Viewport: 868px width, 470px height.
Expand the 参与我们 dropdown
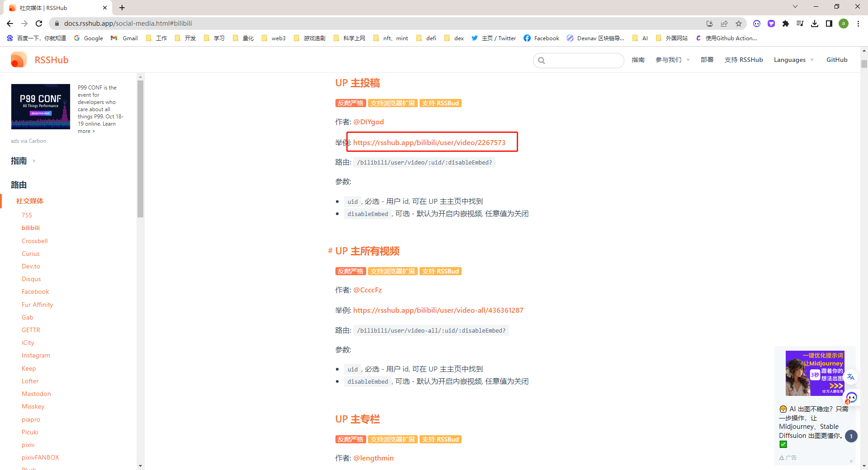[673, 60]
